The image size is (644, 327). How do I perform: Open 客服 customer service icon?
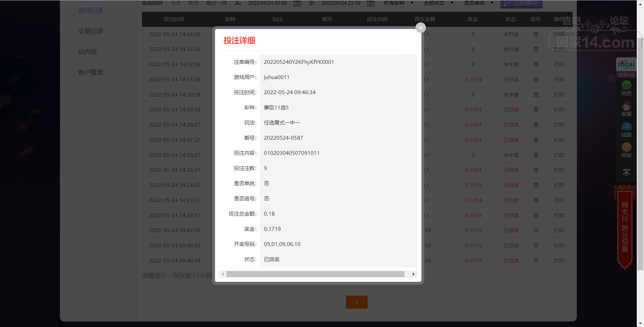626,109
